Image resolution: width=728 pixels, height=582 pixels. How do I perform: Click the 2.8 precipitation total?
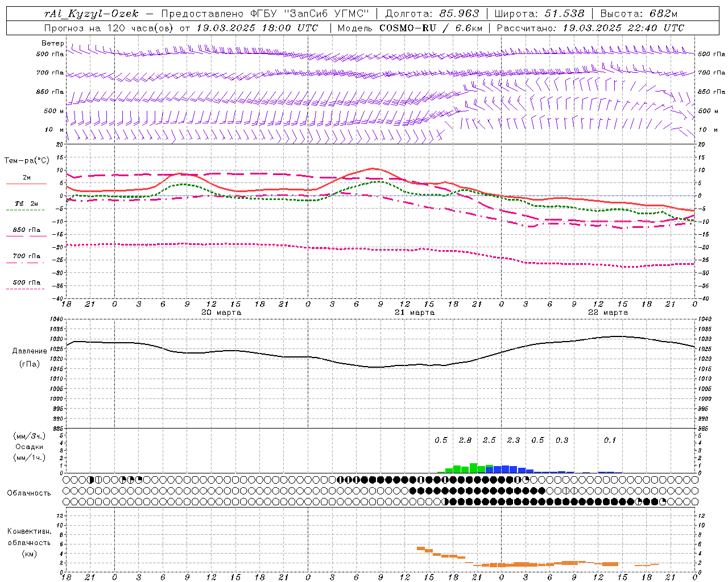tap(465, 440)
